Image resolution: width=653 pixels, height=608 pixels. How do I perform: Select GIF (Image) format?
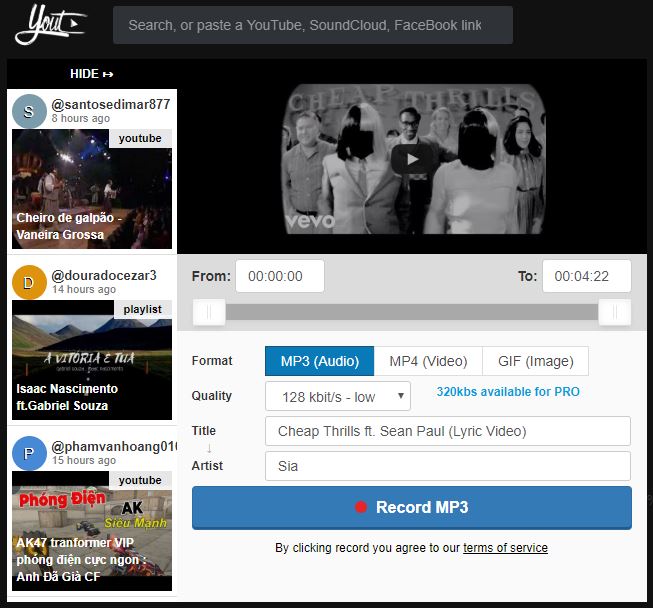coord(536,361)
